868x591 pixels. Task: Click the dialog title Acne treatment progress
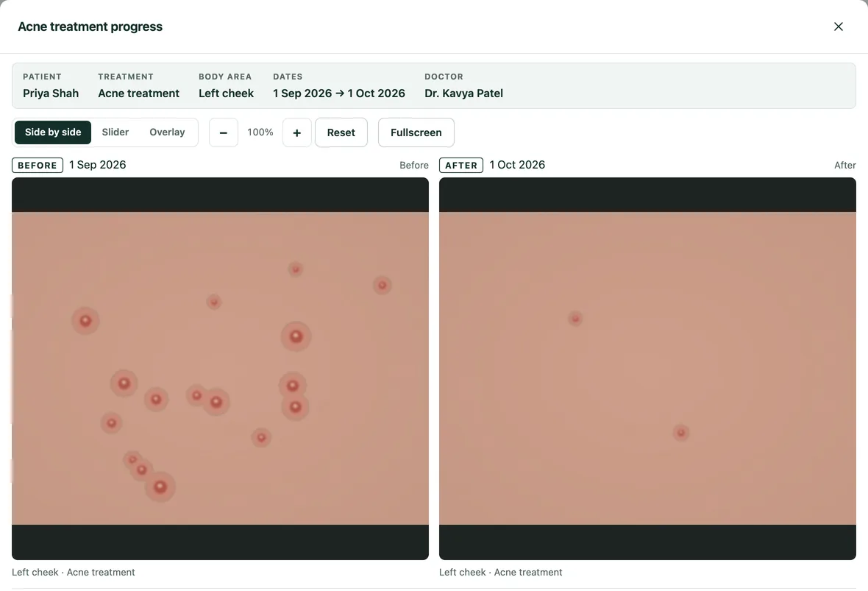(90, 26)
